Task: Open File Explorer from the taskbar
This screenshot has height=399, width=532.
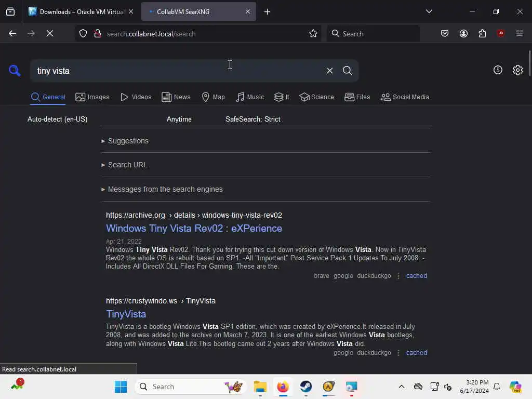Action: pos(260,387)
